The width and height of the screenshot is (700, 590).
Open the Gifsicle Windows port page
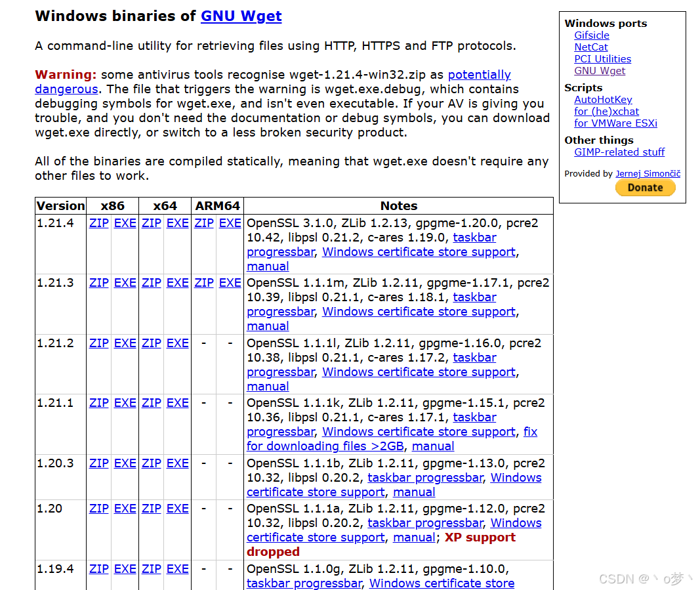point(591,35)
